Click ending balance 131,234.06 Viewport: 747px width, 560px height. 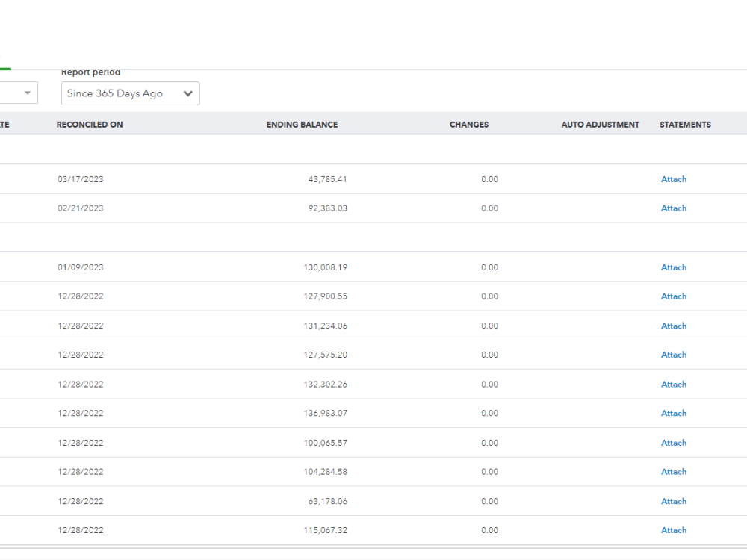tap(326, 326)
